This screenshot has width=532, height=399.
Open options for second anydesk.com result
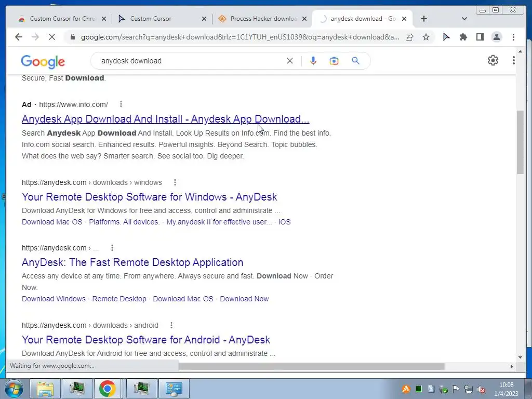click(x=112, y=248)
